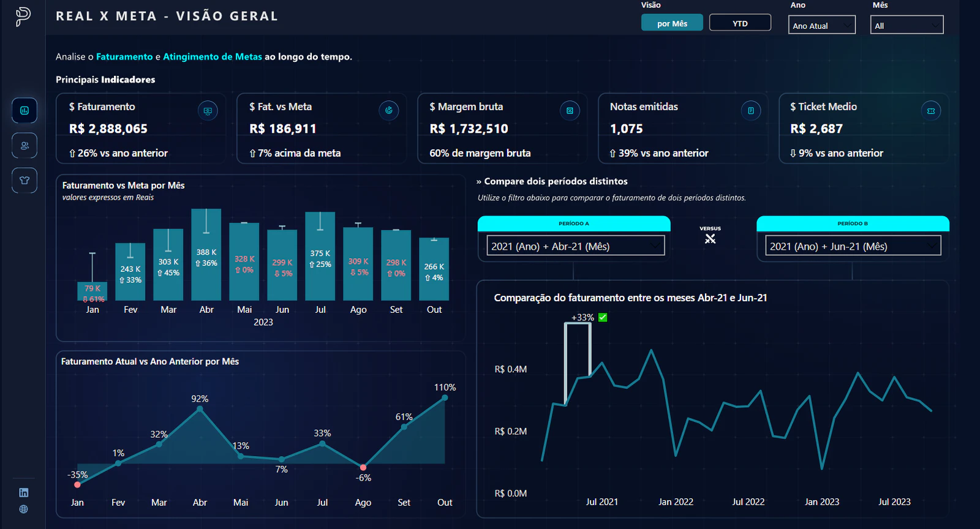Image resolution: width=980 pixels, height=529 pixels.
Task: Click the Notas emitidas card icon
Action: point(750,111)
